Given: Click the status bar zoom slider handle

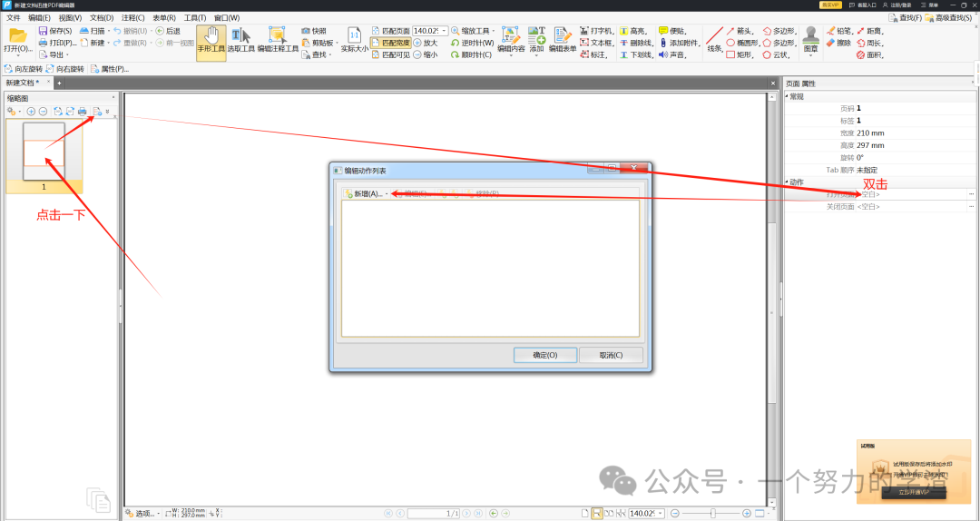Looking at the screenshot, I should coord(712,514).
